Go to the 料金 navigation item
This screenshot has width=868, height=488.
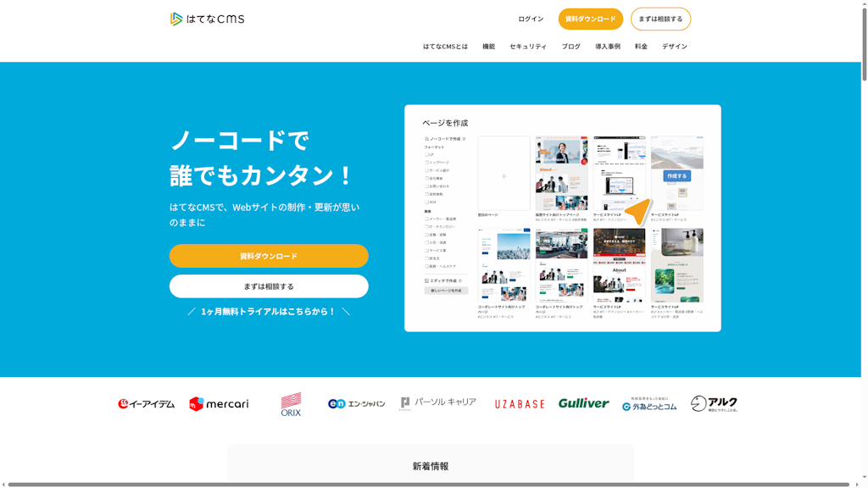(641, 47)
